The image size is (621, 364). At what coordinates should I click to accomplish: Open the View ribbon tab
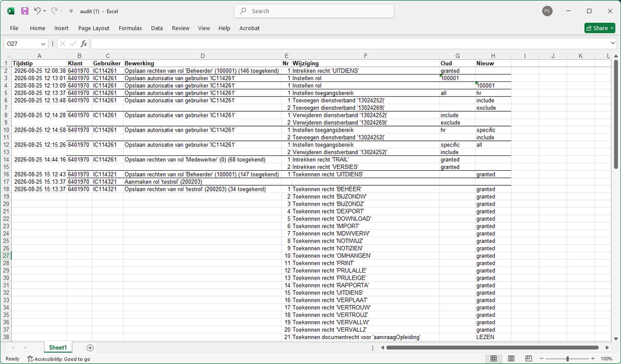click(x=204, y=28)
